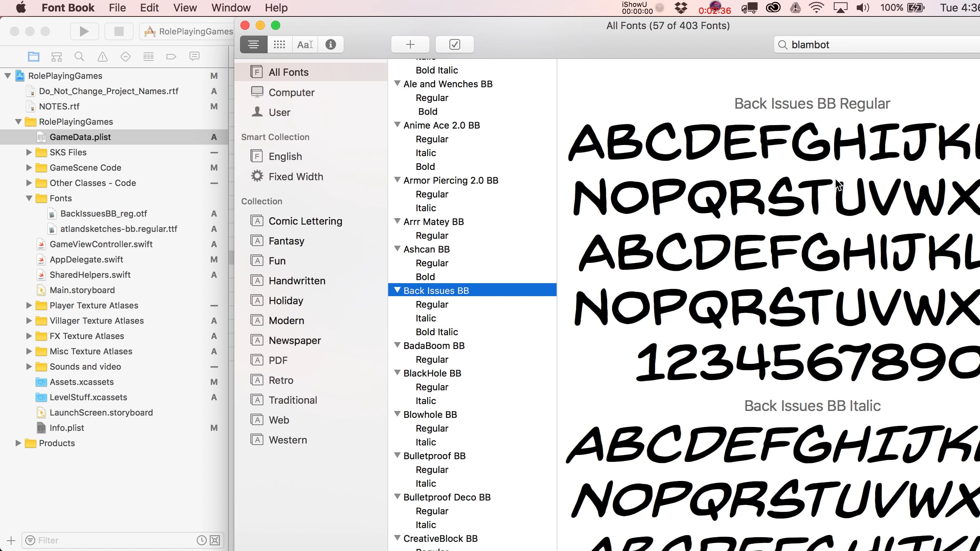Select GameViewController.swift in Xcode navigator

coord(114,244)
